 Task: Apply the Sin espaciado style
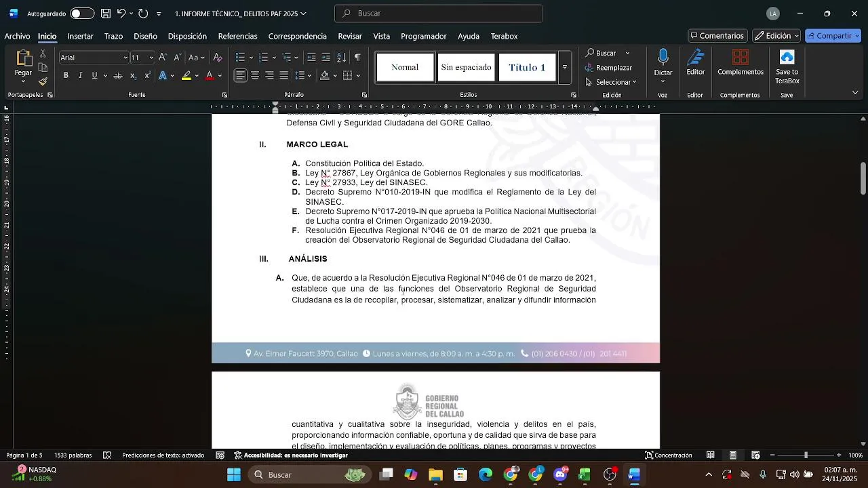466,68
